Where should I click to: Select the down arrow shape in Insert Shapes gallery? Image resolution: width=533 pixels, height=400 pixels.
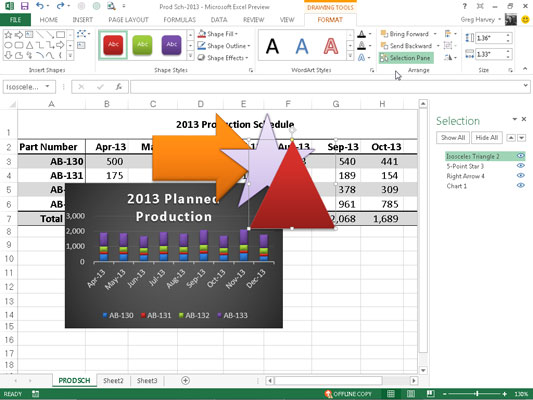click(x=8, y=55)
